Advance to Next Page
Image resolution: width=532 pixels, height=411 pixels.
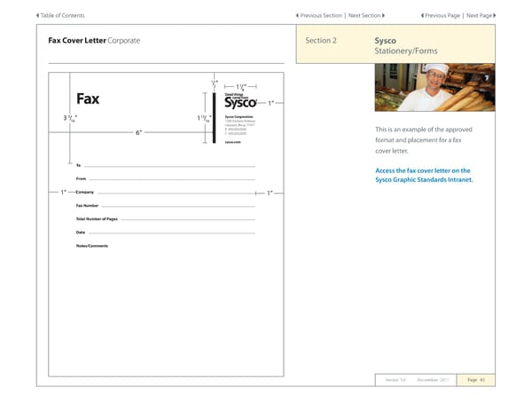478,16
